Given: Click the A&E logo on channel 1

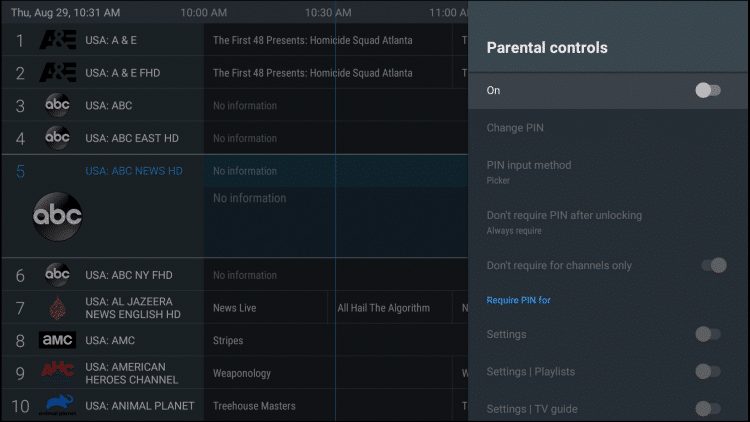Looking at the screenshot, I should click(57, 40).
